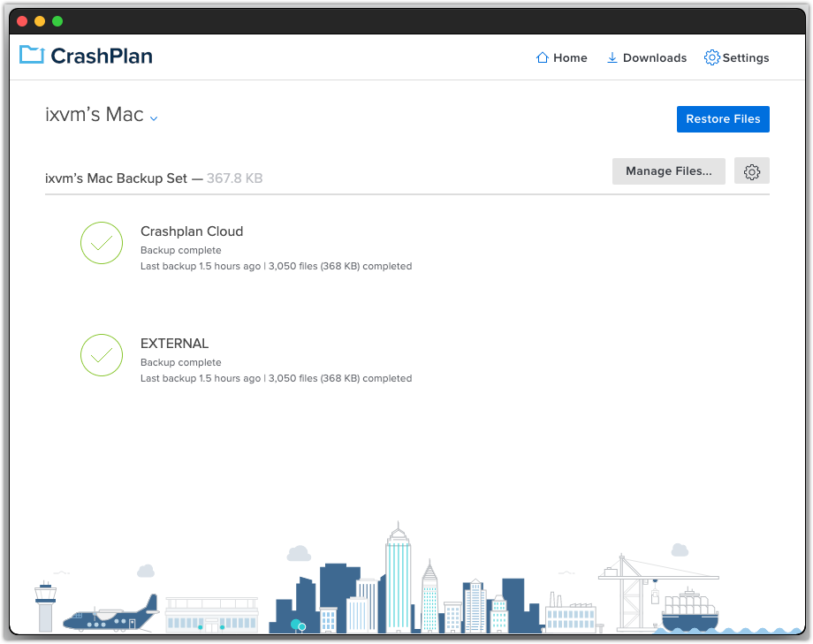The image size is (813, 644).
Task: Click the 367.8 KB backup size text
Action: (x=235, y=178)
